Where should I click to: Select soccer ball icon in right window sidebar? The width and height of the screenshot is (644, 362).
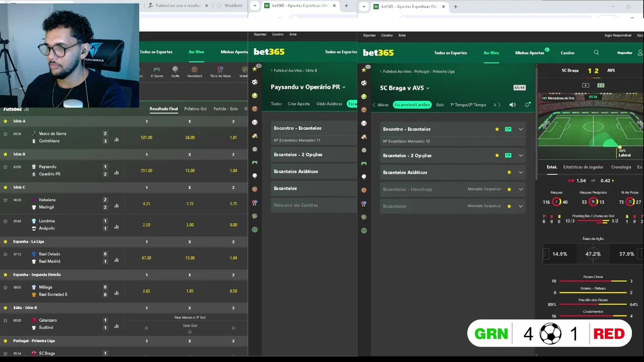[364, 83]
